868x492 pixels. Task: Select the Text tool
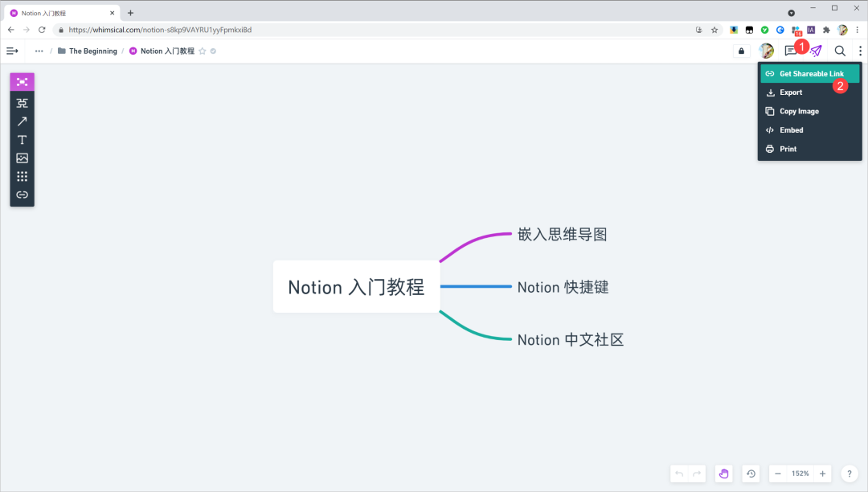23,139
